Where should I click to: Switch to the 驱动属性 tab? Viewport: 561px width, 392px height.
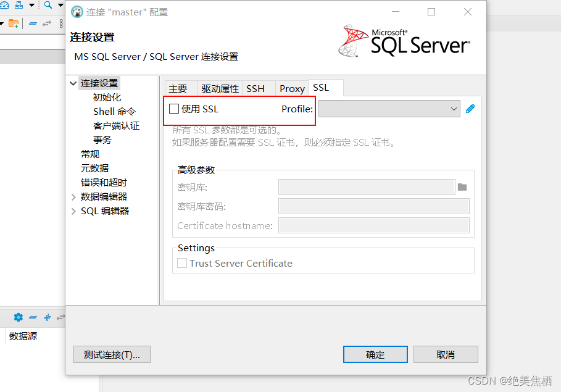click(x=220, y=88)
